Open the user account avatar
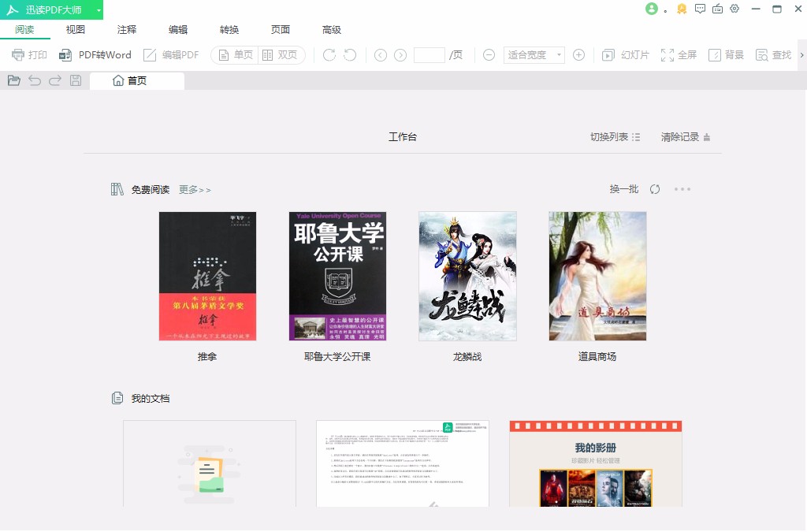 651,9
